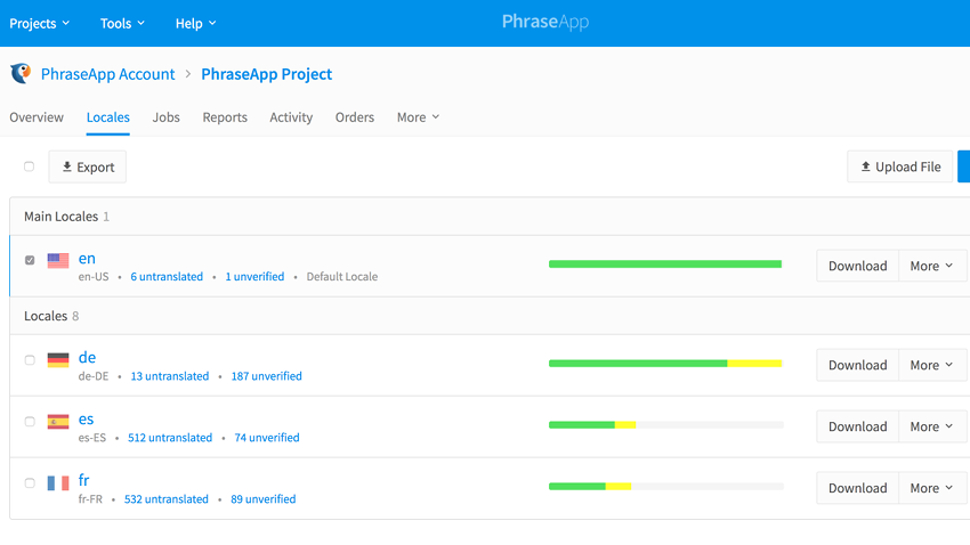Check the es locale checkbox
970x545 pixels.
pyautogui.click(x=30, y=421)
